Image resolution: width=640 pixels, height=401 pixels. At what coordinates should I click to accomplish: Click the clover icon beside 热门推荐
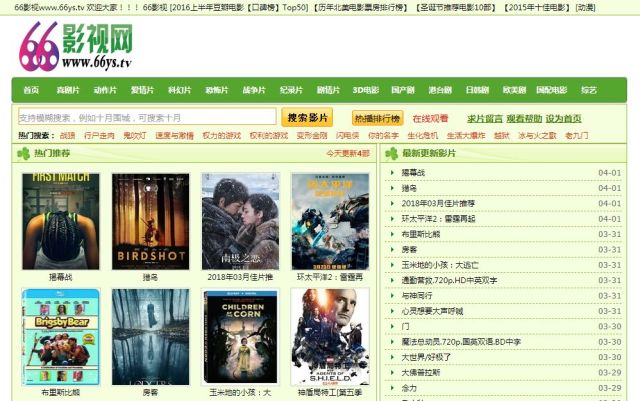click(24, 154)
